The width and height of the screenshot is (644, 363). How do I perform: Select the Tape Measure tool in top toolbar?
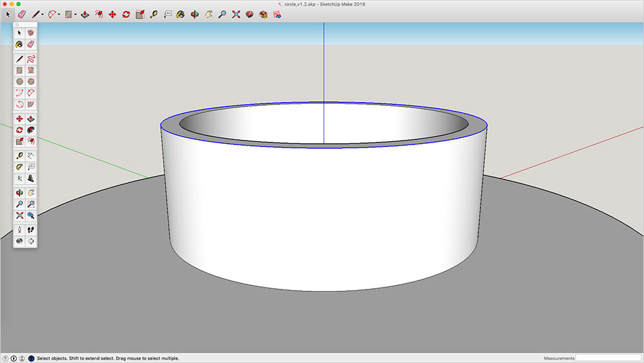coord(154,14)
